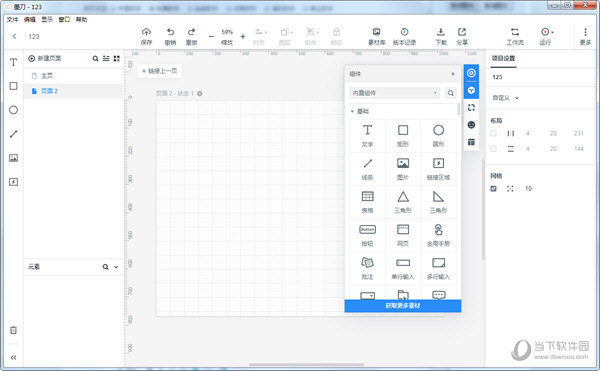
Task: Click the 组件 panel header arrow
Action: (x=453, y=74)
